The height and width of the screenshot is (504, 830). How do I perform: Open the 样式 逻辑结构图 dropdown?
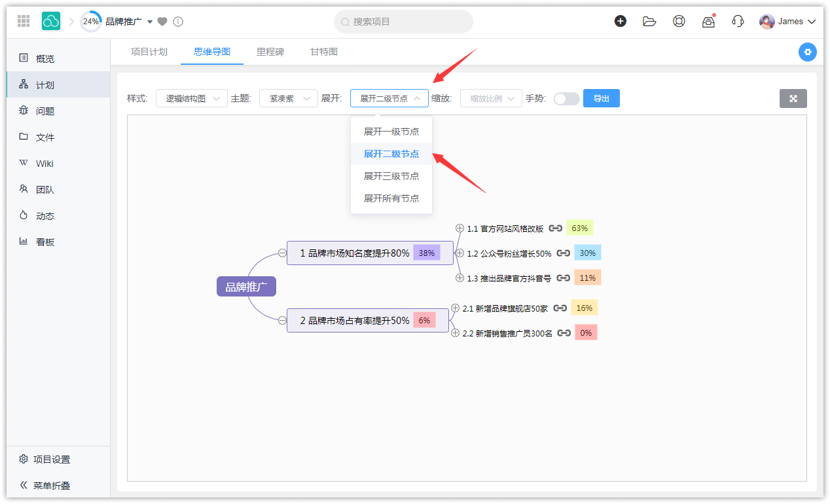pos(191,99)
